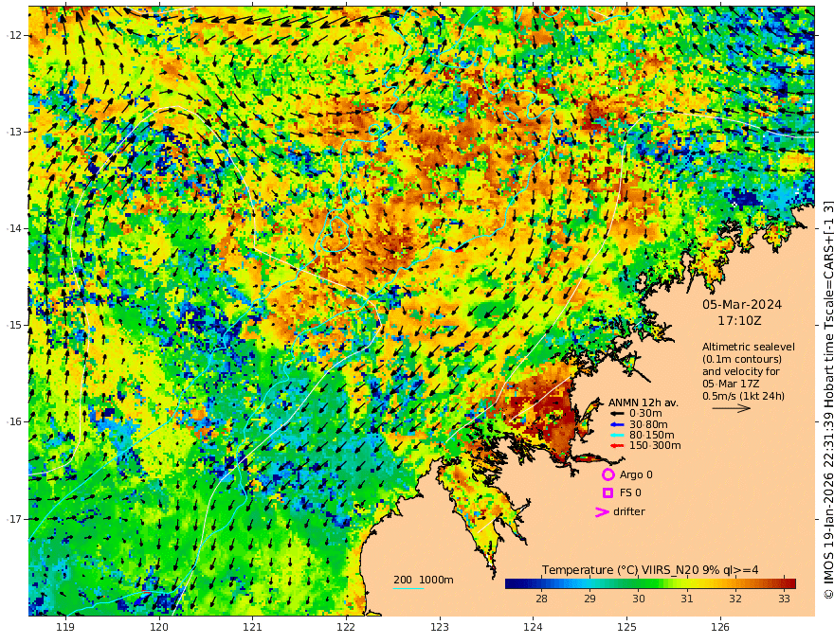834x644 pixels.
Task: Click the '150-300m' depth range label
Action: [655, 446]
